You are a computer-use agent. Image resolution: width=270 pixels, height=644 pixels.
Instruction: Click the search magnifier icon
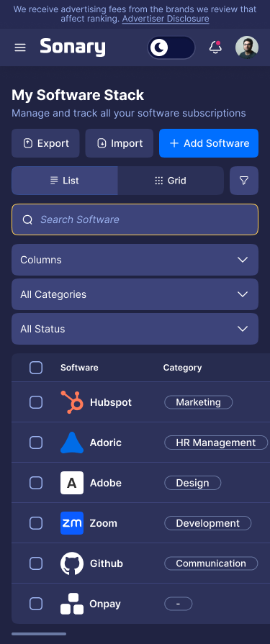point(27,219)
